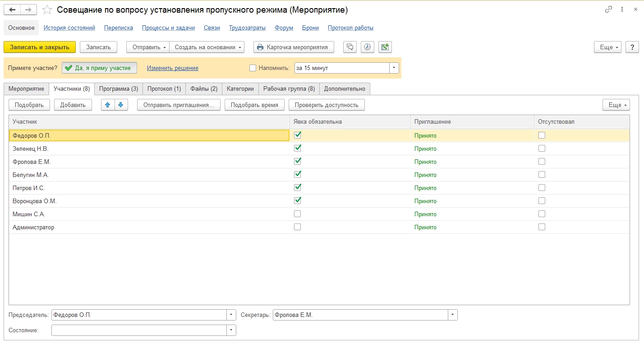Add the event to favorites with the star
Screen dimensions: 644x344
pos(46,9)
